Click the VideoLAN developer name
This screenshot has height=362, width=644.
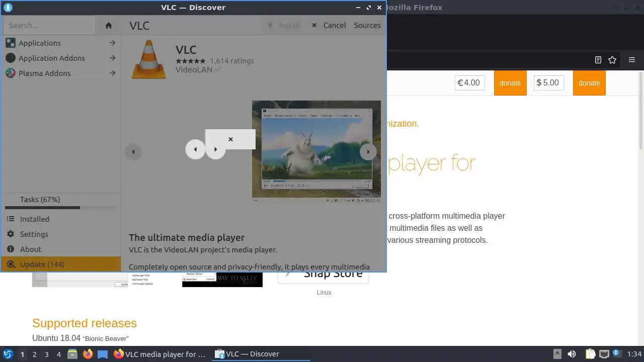(x=194, y=70)
